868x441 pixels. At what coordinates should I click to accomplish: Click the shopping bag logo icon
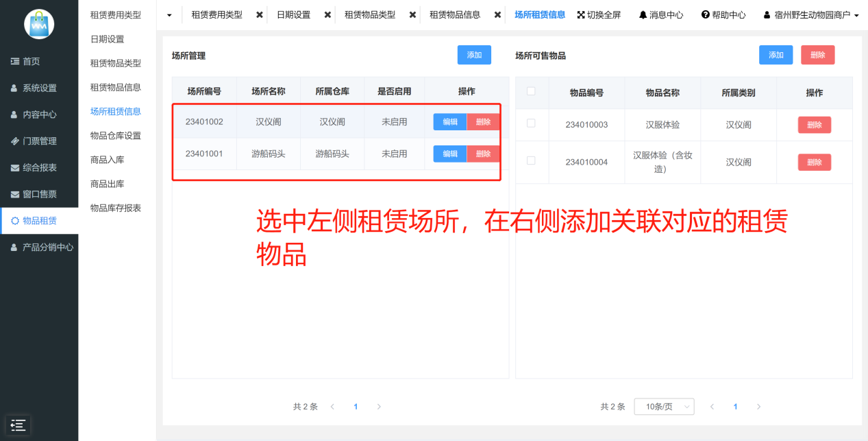click(39, 24)
